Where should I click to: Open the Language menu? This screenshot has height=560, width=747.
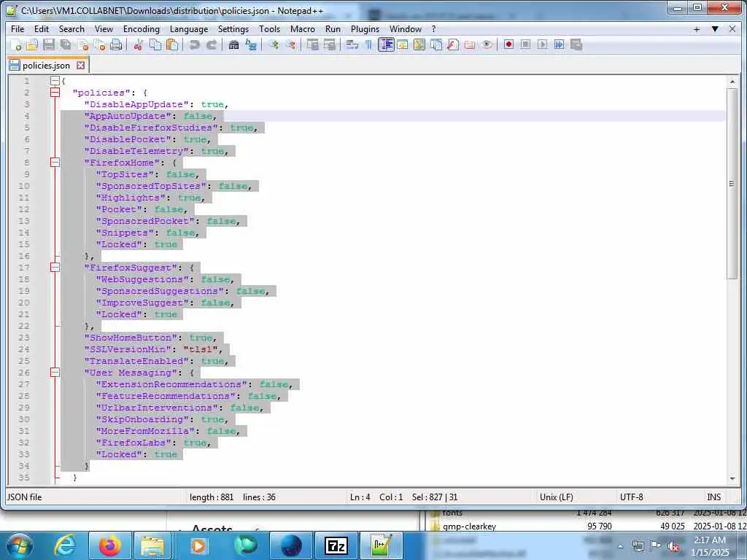pyautogui.click(x=189, y=29)
